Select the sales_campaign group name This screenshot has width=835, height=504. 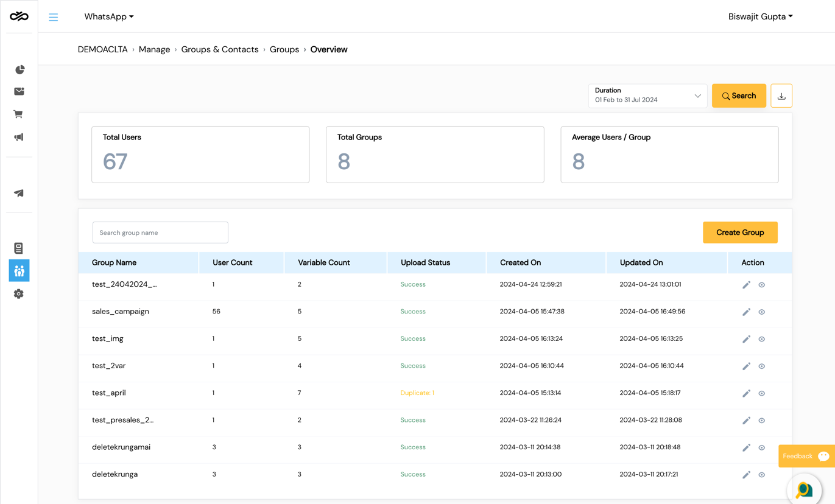click(x=121, y=311)
